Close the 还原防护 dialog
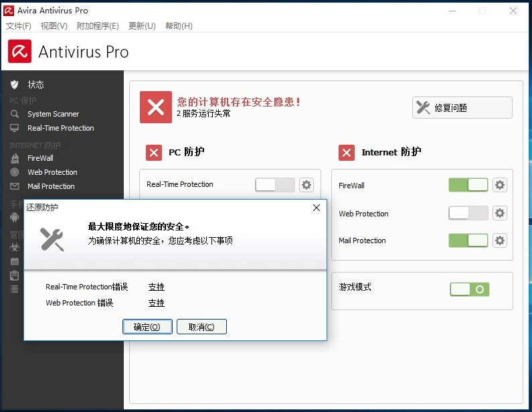This screenshot has height=412, width=532. click(317, 208)
